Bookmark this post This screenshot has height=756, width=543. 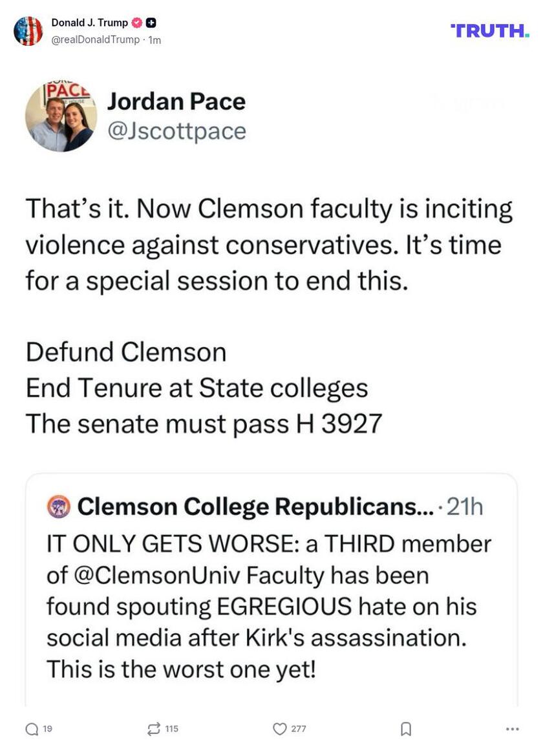pyautogui.click(x=406, y=729)
